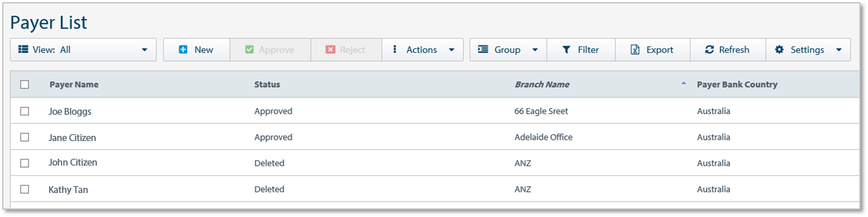This screenshot has width=868, height=217.
Task: Click Approved status of Jane Citizen
Action: 273,137
